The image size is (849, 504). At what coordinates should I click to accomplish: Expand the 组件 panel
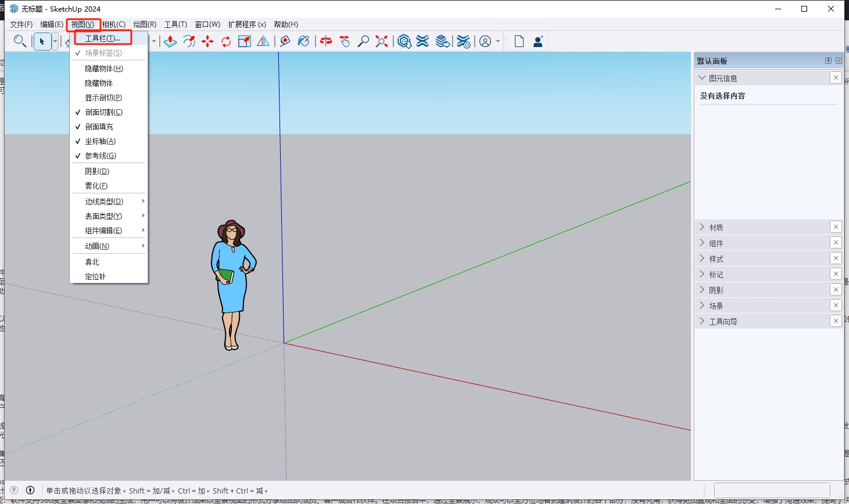[702, 243]
